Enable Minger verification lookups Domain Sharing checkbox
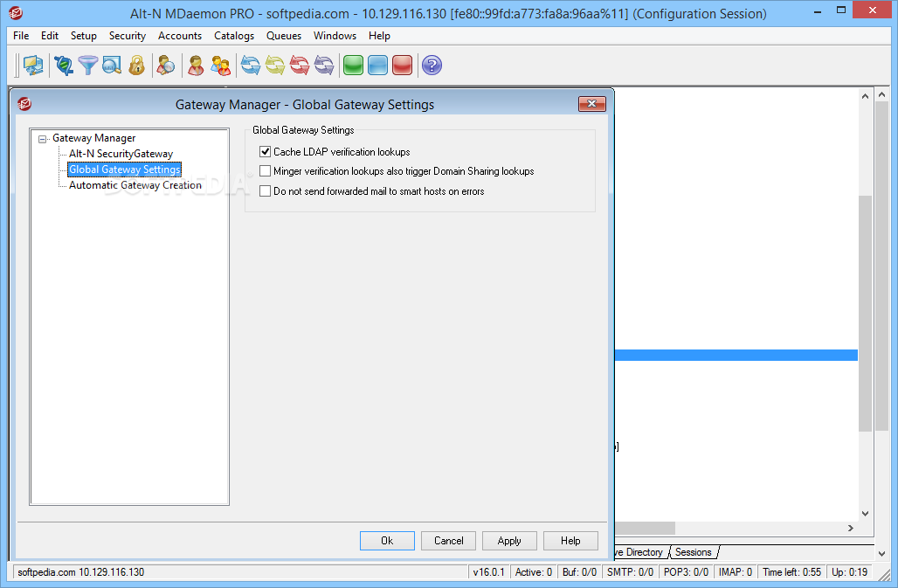This screenshot has height=588, width=898. click(266, 171)
